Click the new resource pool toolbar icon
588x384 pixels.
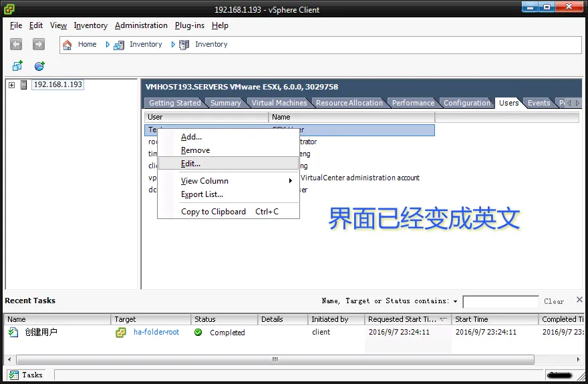39,66
